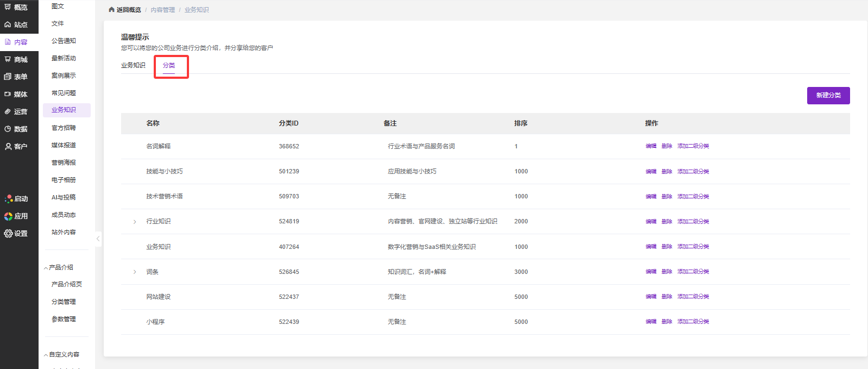Open the 数据 data icon
The width and height of the screenshot is (868, 369).
(x=8, y=129)
